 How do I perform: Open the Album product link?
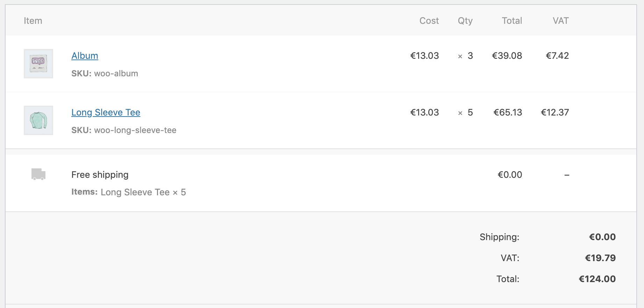tap(84, 56)
